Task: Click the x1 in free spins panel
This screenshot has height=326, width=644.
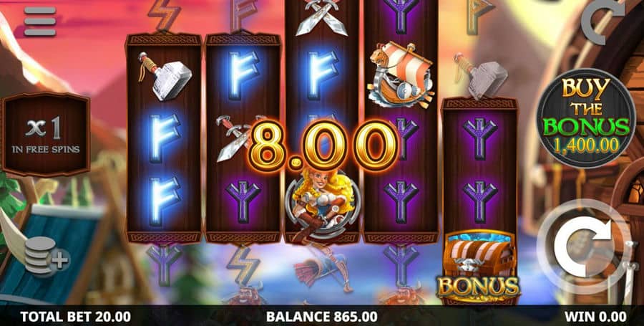Action: click(x=46, y=134)
